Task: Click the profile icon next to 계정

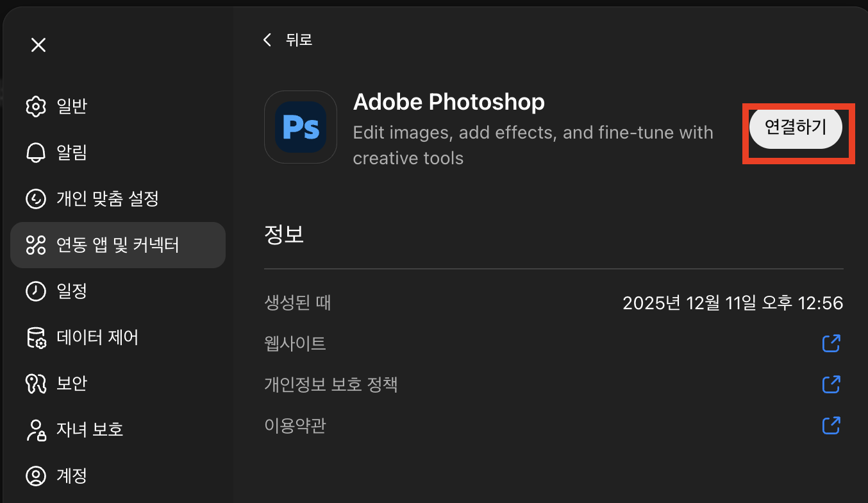Action: [36, 476]
